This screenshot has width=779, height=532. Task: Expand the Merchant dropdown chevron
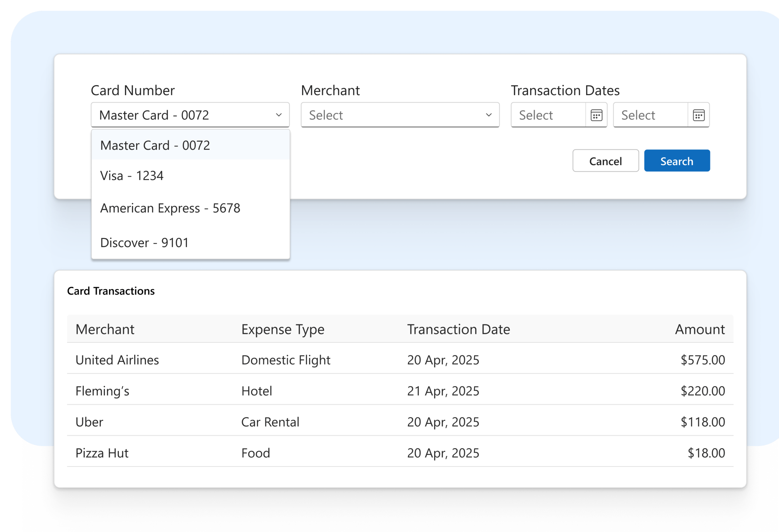pos(489,115)
